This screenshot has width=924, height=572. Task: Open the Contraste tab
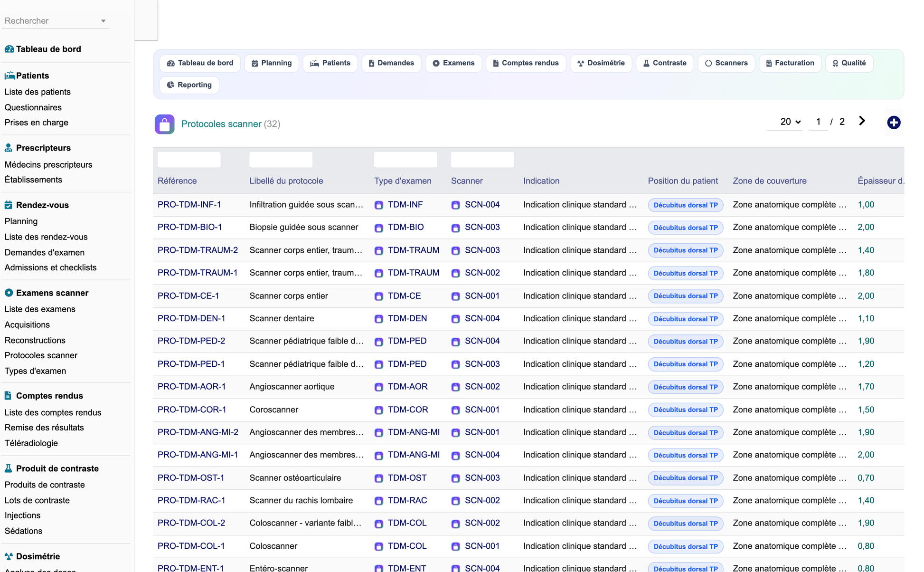pos(665,63)
